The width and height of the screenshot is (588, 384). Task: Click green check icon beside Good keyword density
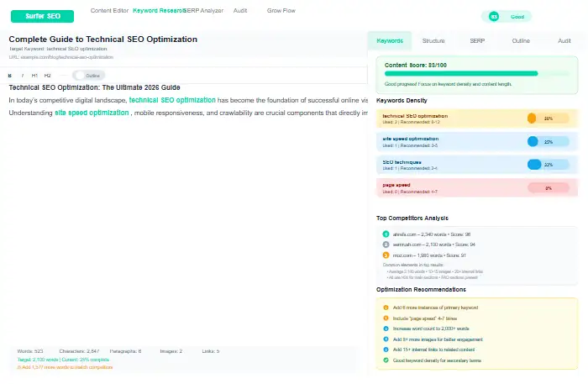pos(386,360)
